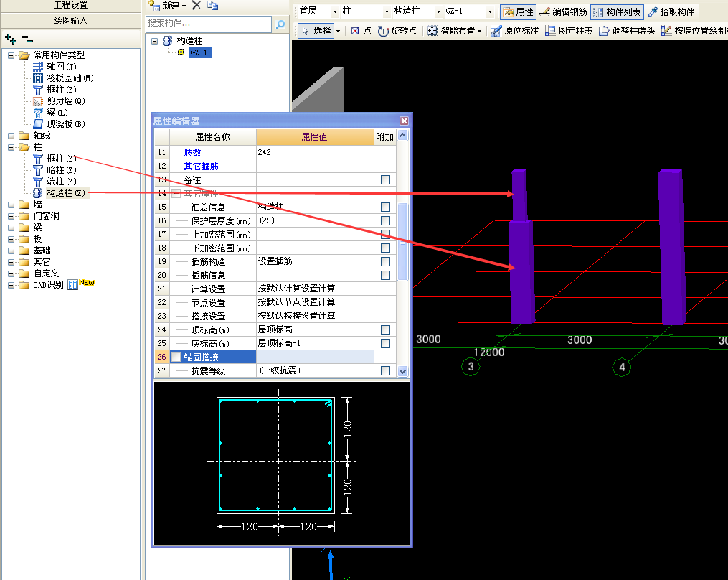Click the 插筋构造 value cell 设置插筋
The width and height of the screenshot is (728, 580).
click(x=315, y=261)
